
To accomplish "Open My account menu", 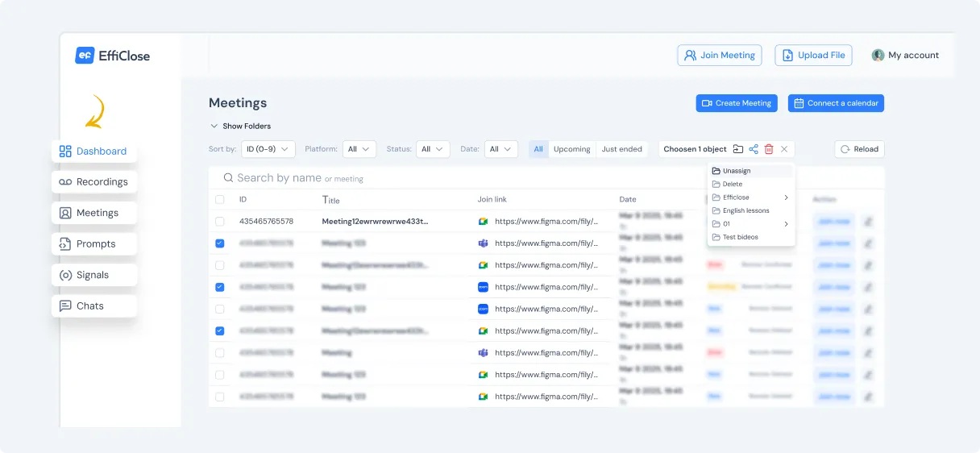I will click(906, 56).
